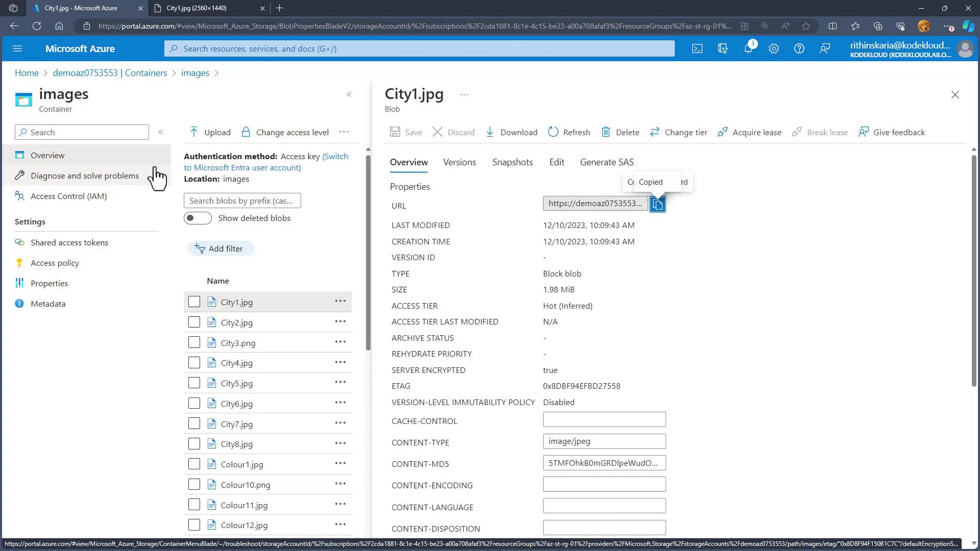
Task: Switch to the Generate SAS tab
Action: (x=606, y=162)
